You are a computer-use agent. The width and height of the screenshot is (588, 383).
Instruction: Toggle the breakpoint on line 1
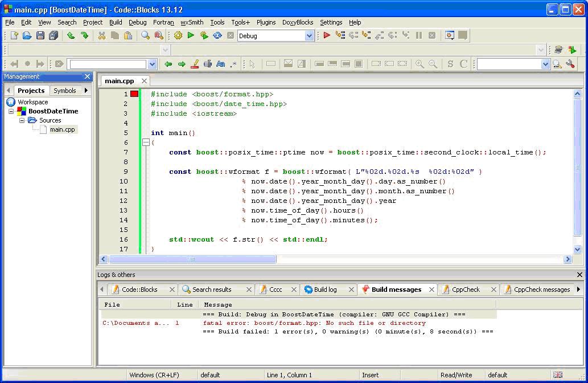pyautogui.click(x=134, y=94)
